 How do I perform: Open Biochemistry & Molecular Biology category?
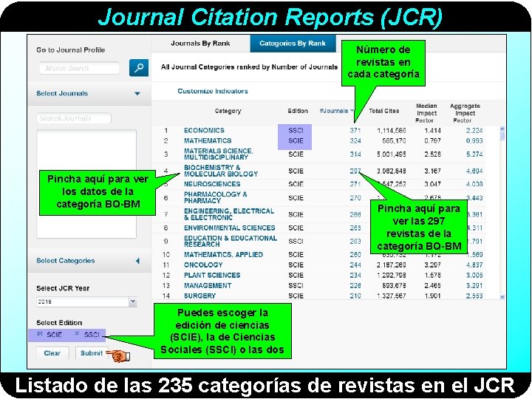tap(221, 171)
